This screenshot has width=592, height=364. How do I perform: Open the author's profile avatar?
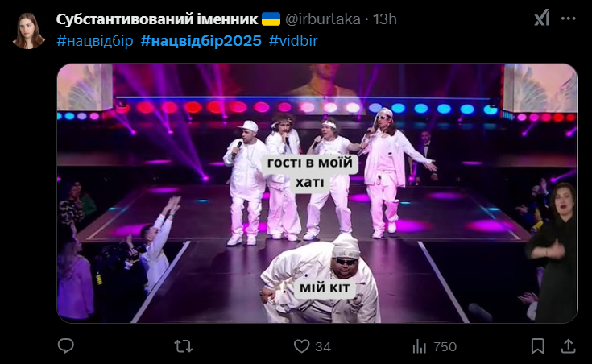pos(29,31)
